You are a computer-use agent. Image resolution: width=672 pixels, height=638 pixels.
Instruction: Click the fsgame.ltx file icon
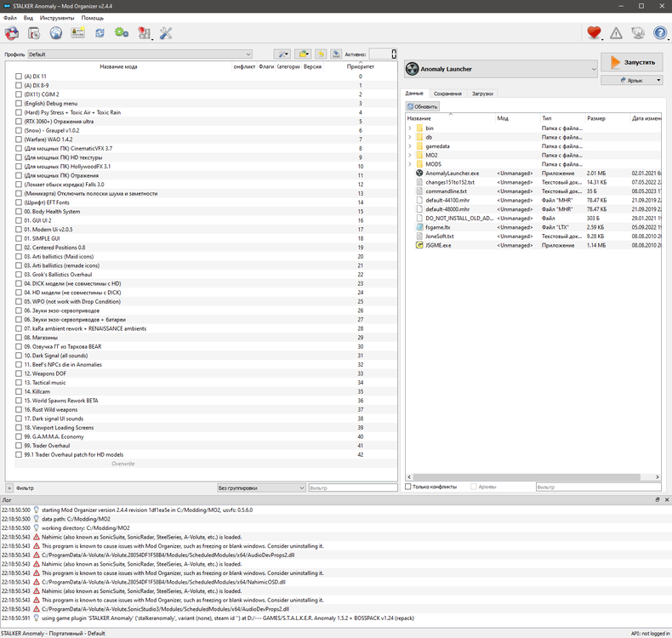pyautogui.click(x=419, y=227)
